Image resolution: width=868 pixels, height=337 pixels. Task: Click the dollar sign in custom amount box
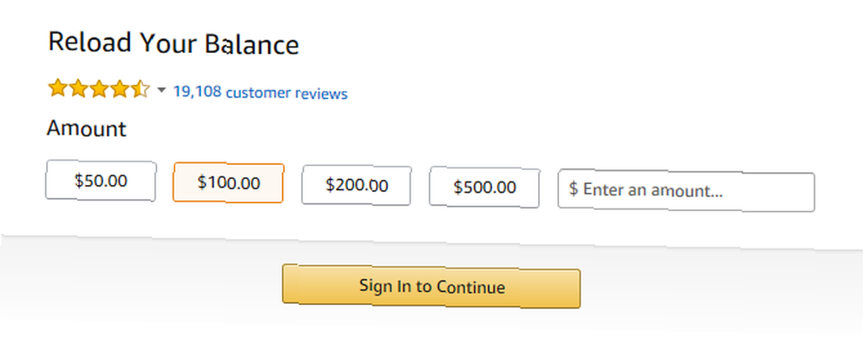click(574, 189)
